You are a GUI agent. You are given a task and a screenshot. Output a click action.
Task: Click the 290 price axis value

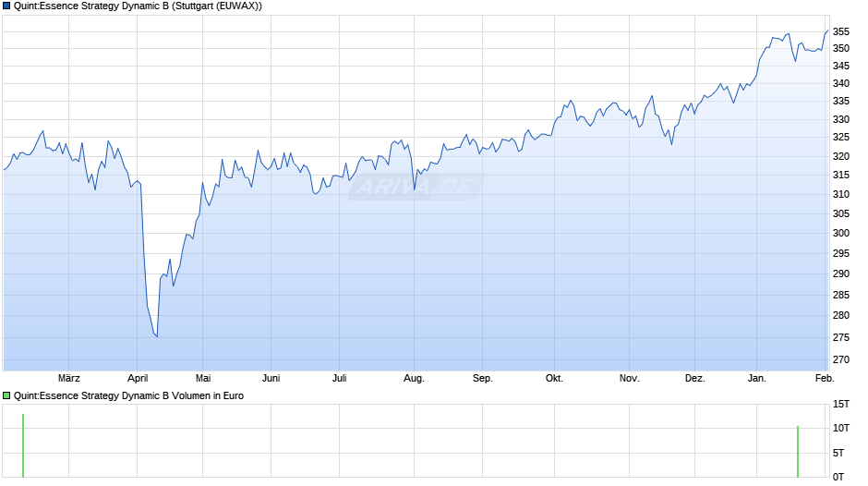coord(841,273)
